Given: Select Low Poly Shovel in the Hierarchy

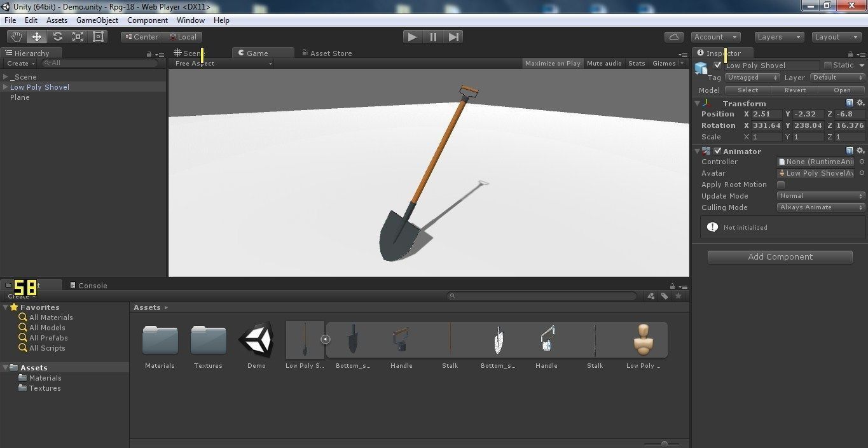Looking at the screenshot, I should pyautogui.click(x=39, y=87).
